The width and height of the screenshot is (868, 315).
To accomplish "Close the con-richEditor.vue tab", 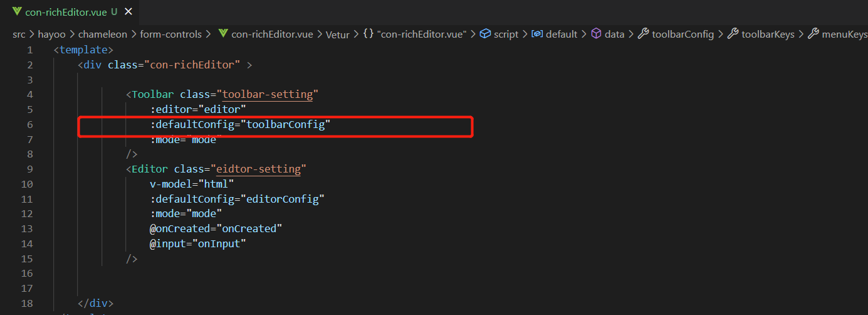I will pos(128,12).
